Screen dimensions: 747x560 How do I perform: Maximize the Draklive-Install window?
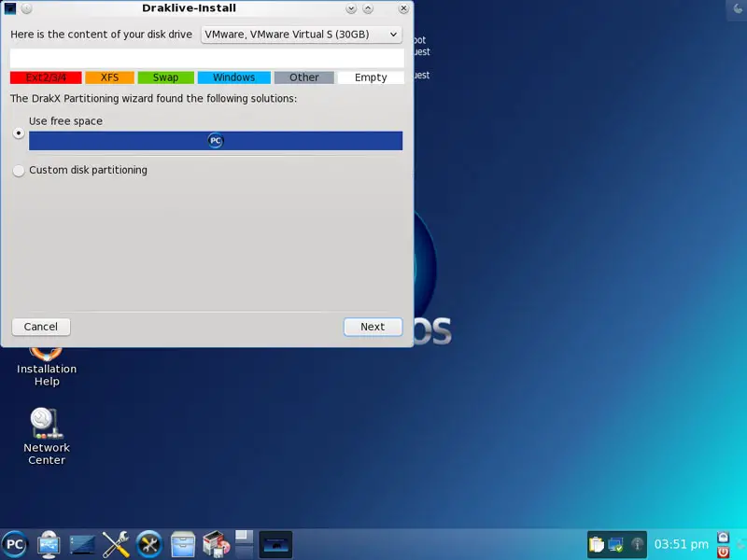(368, 8)
